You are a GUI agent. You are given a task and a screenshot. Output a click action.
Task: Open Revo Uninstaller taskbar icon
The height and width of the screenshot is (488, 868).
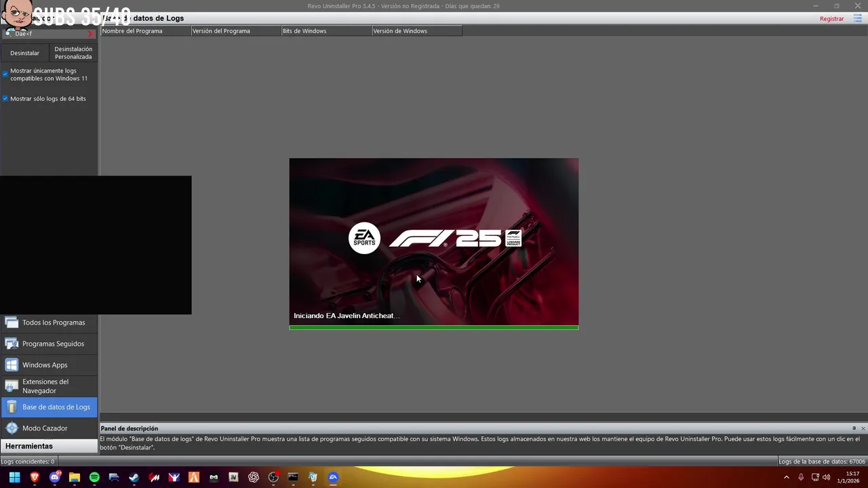(313, 477)
